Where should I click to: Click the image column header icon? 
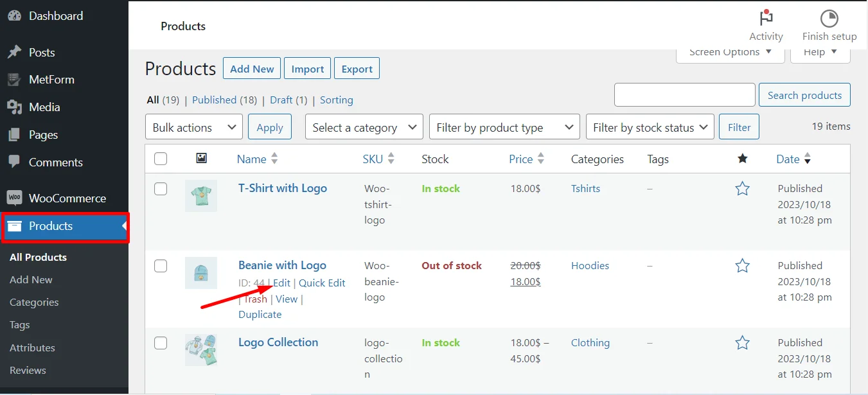201,158
